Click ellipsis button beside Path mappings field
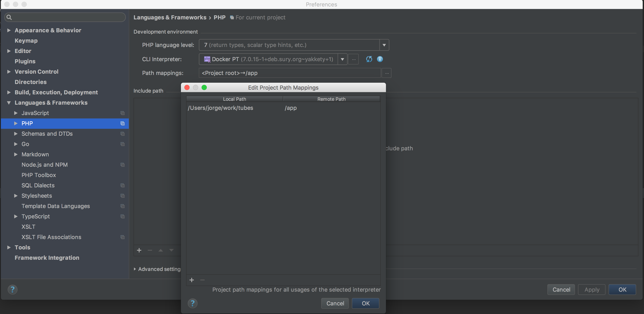 [x=386, y=73]
